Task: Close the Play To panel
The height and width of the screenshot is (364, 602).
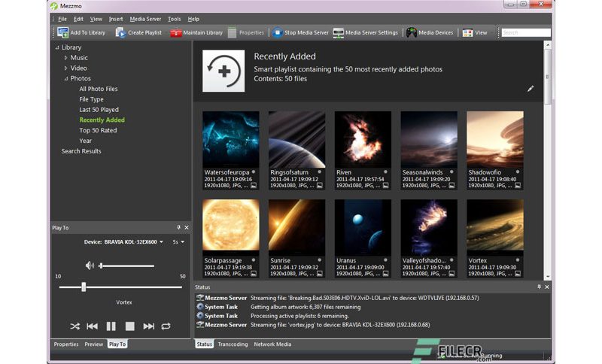Action: 187,227
